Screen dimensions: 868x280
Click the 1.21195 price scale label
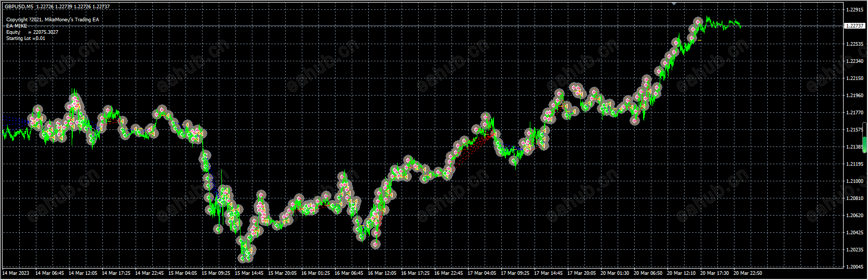click(x=854, y=164)
